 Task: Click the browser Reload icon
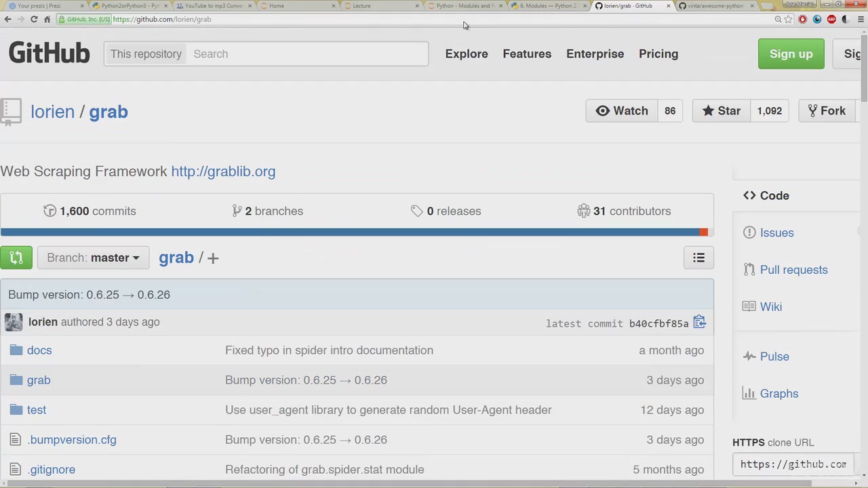click(x=34, y=19)
